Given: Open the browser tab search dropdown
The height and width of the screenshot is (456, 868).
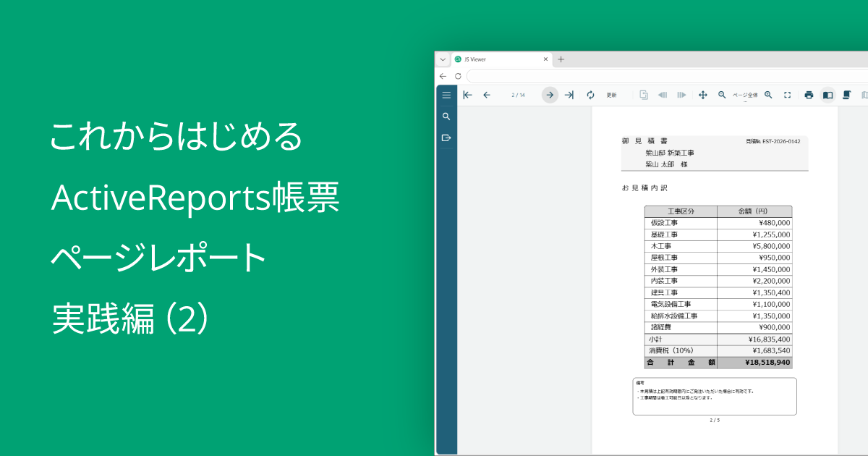Looking at the screenshot, I should (x=443, y=59).
